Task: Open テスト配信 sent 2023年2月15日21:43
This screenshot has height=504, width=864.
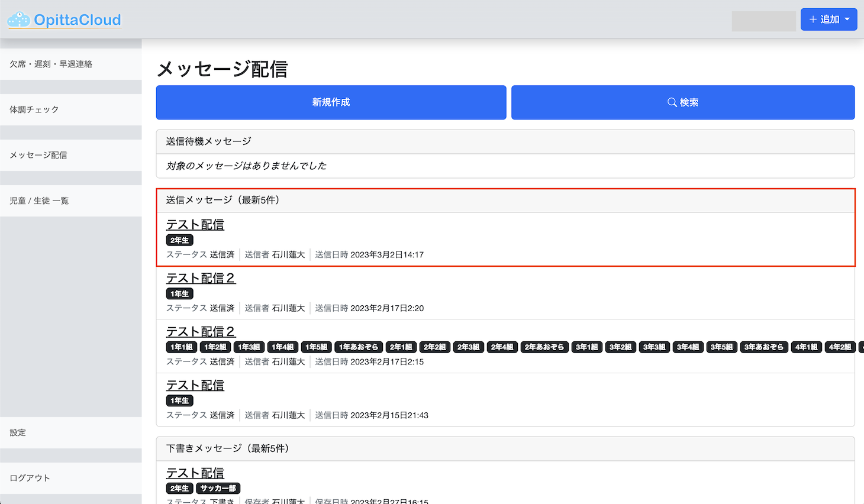Action: pyautogui.click(x=195, y=385)
